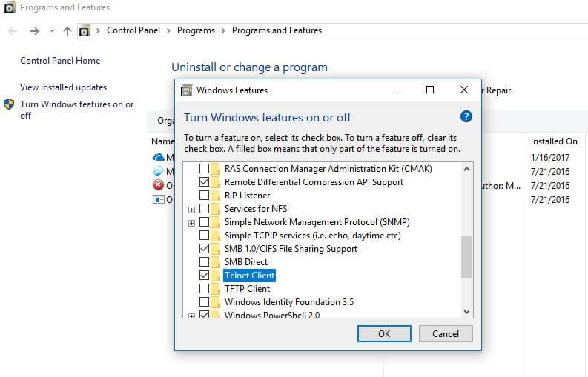Click OK in Windows Features dialog
This screenshot has width=588, height=377.
point(384,333)
